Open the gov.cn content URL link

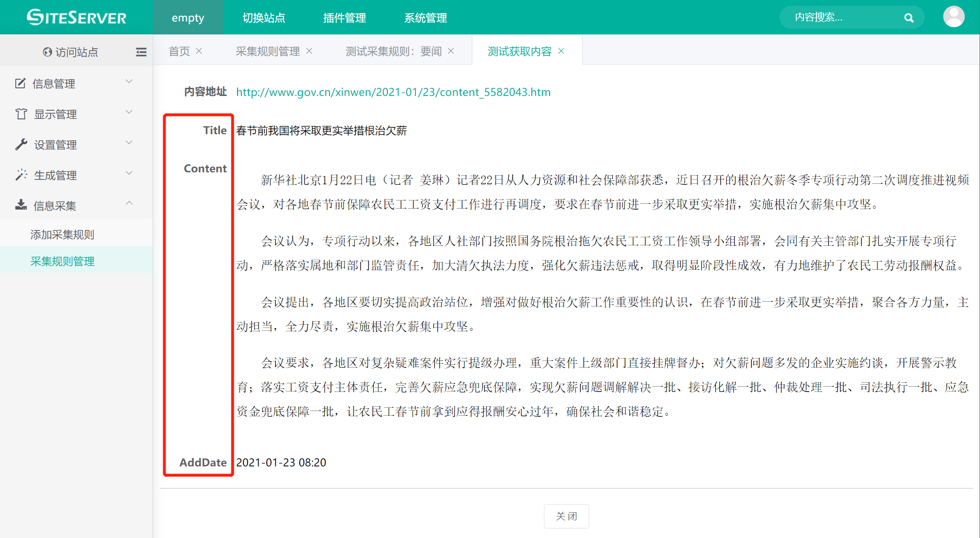(x=393, y=92)
